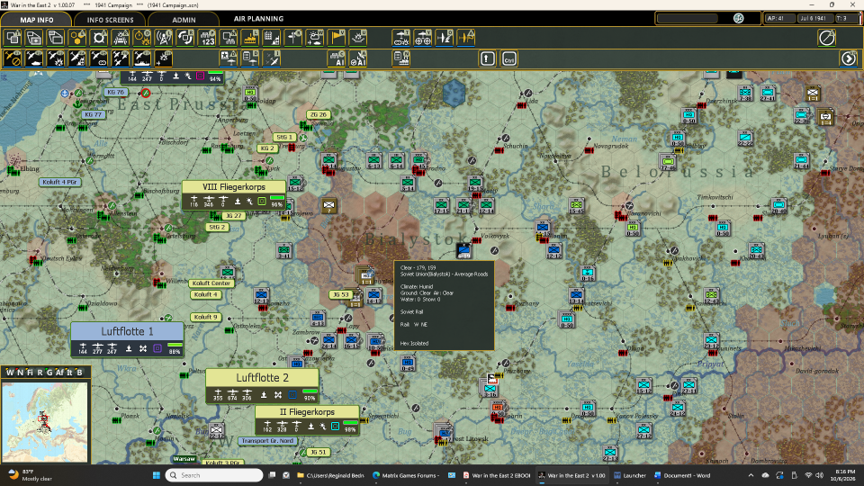
Task: Click the Windows taskbar Search box
Action: pyautogui.click(x=214, y=475)
